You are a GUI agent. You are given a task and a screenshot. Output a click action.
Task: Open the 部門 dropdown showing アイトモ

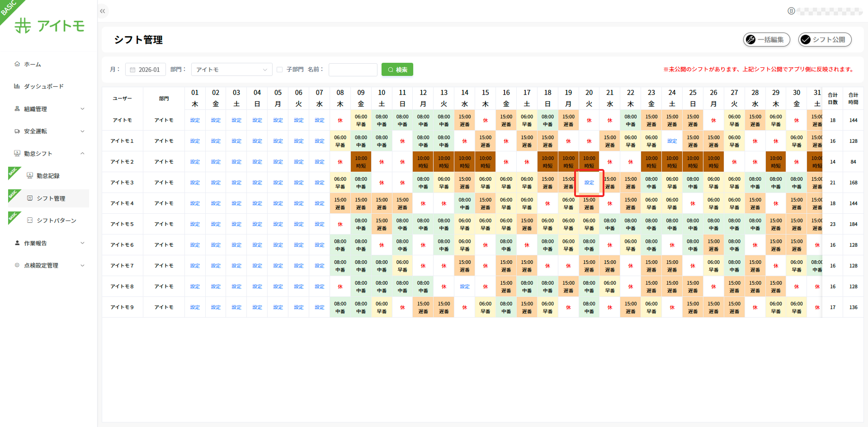(x=231, y=70)
